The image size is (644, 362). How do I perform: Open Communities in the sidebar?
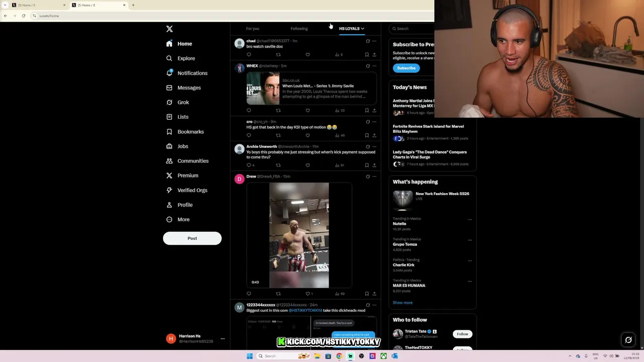click(x=187, y=161)
